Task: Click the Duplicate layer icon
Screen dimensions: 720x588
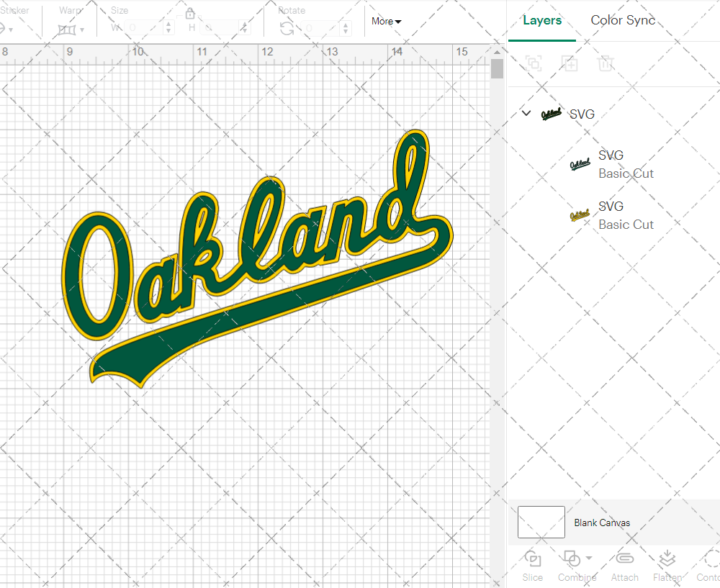Action: (x=570, y=63)
